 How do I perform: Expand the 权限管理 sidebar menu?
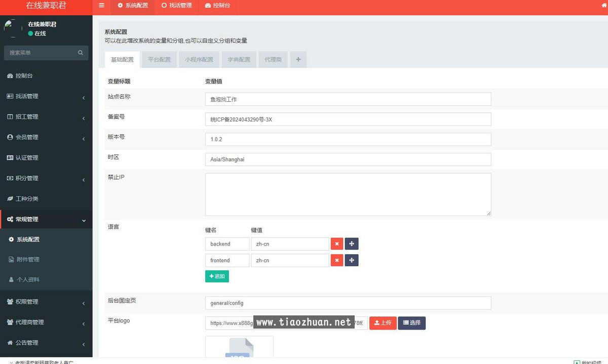click(x=46, y=302)
